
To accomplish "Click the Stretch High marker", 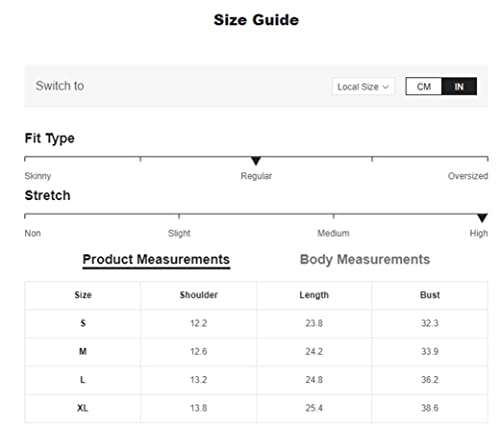I will [482, 218].
